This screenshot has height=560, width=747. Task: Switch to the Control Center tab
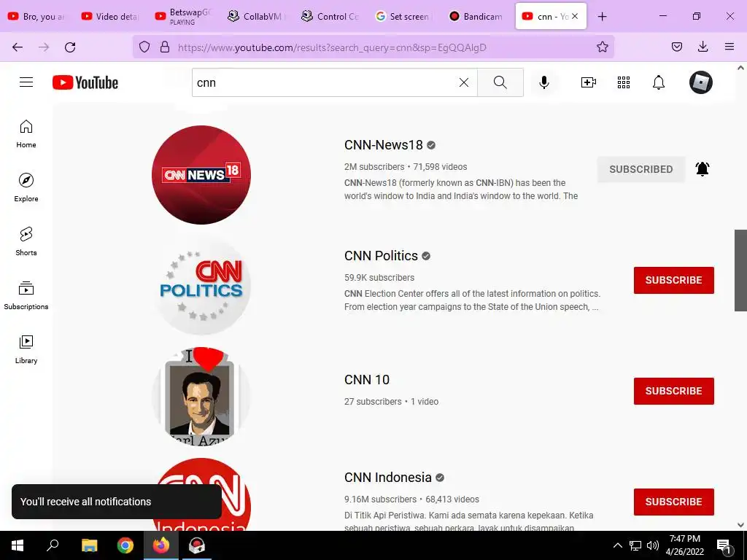[330, 16]
